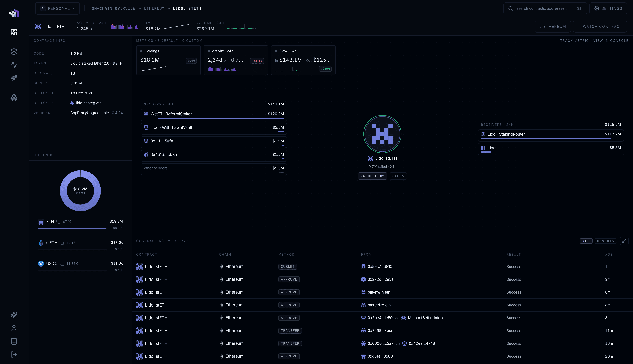The height and width of the screenshot is (364, 633).
Task: Open the layers stack icon in sidebar
Action: pos(14,51)
